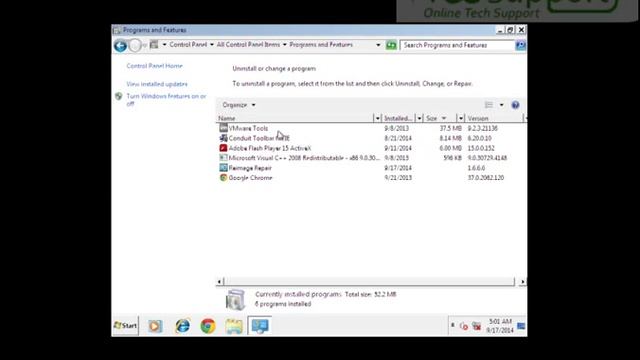Open Google Chrome from taskbar
Image resolution: width=640 pixels, height=360 pixels.
coord(208,326)
